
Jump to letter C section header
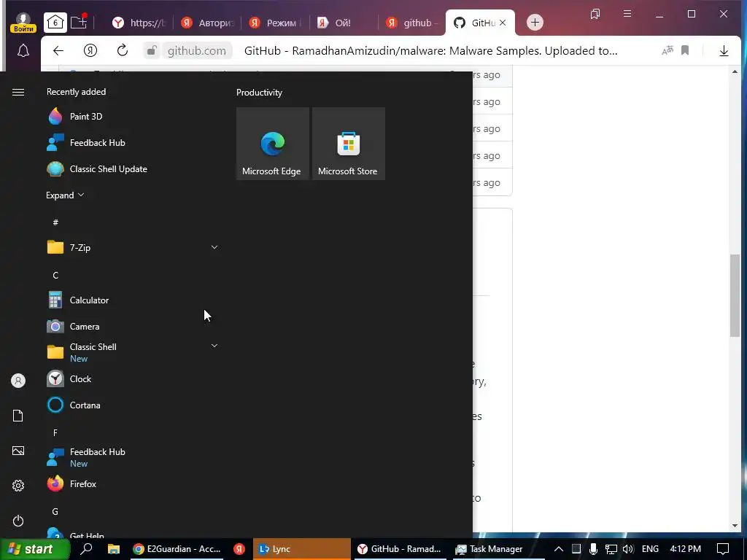pyautogui.click(x=55, y=275)
